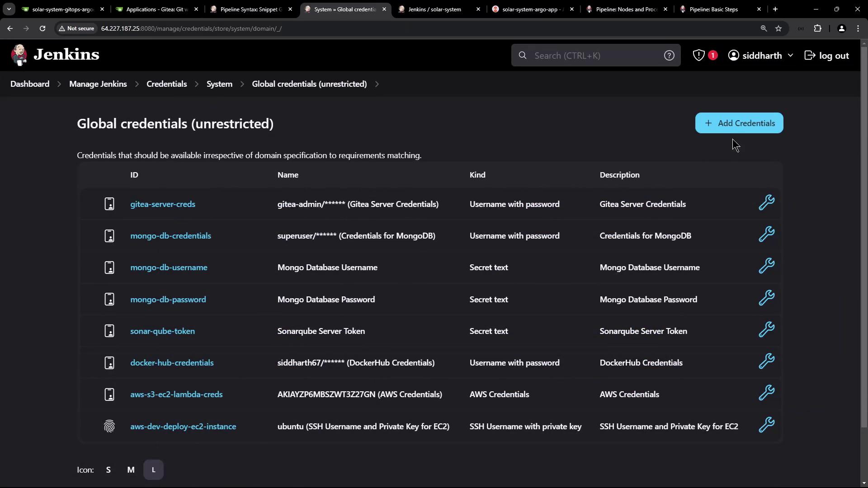The image size is (868, 488).
Task: Go to Dashboard breadcrumb
Action: pos(30,84)
